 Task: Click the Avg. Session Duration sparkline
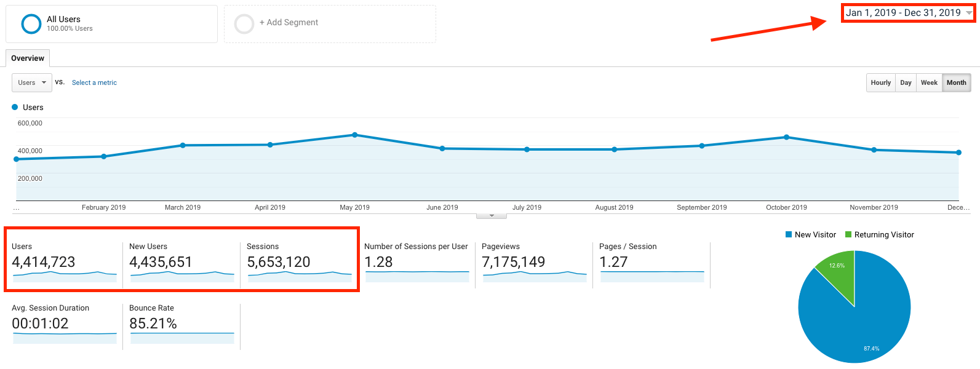pyautogui.click(x=65, y=338)
